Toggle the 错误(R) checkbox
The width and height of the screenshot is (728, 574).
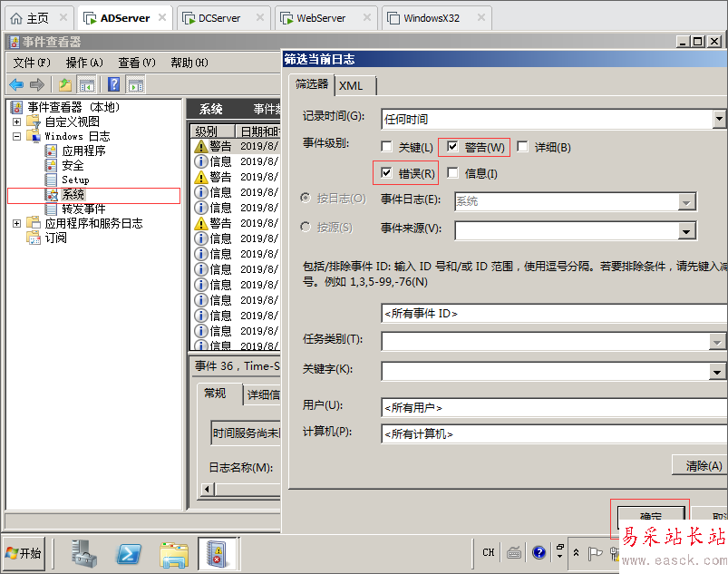(x=386, y=173)
